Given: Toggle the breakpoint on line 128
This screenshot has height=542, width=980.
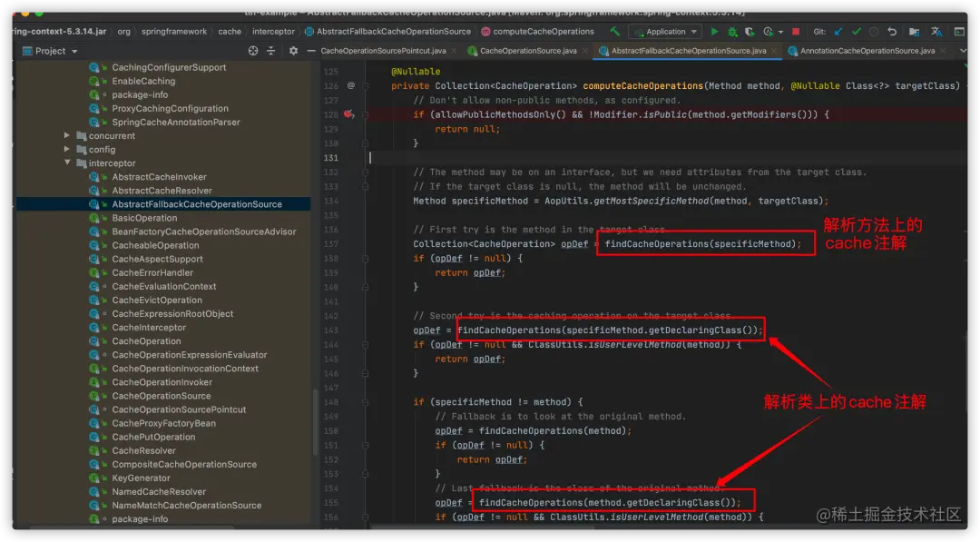Looking at the screenshot, I should 348,114.
